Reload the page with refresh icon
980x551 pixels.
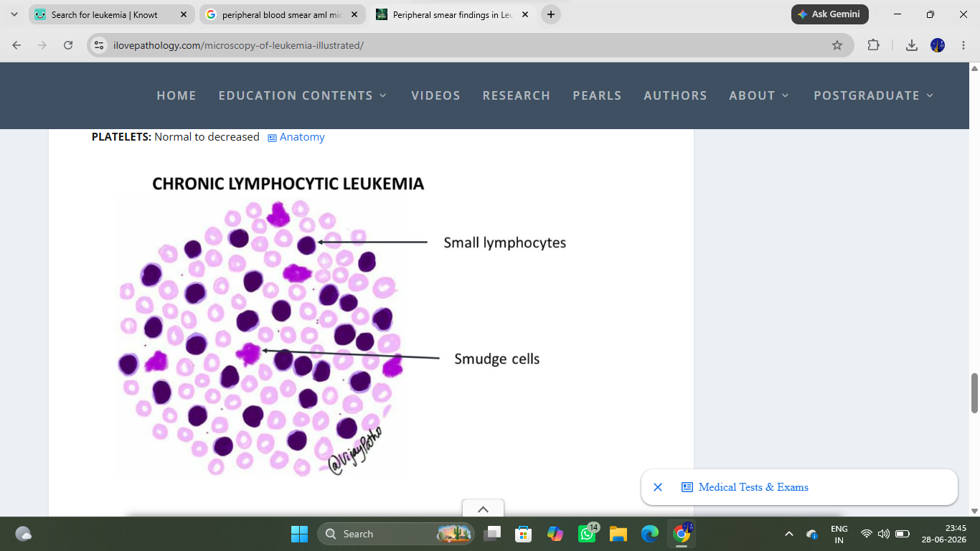click(x=68, y=45)
